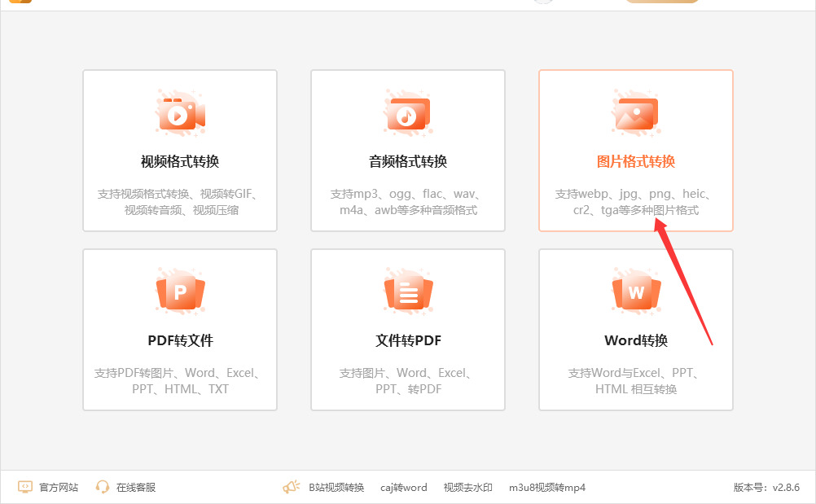Click the PDF转文件 title text
The height and width of the screenshot is (504, 816).
180,340
